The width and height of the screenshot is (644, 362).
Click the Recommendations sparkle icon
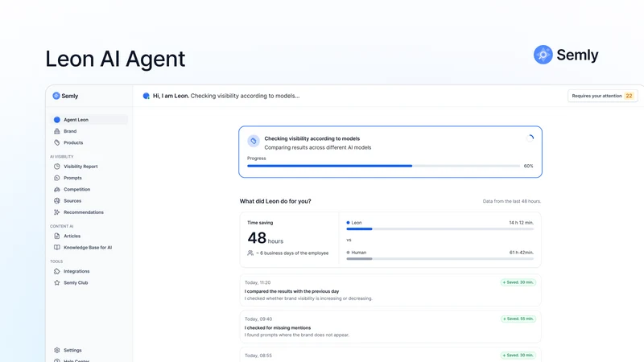(56, 212)
